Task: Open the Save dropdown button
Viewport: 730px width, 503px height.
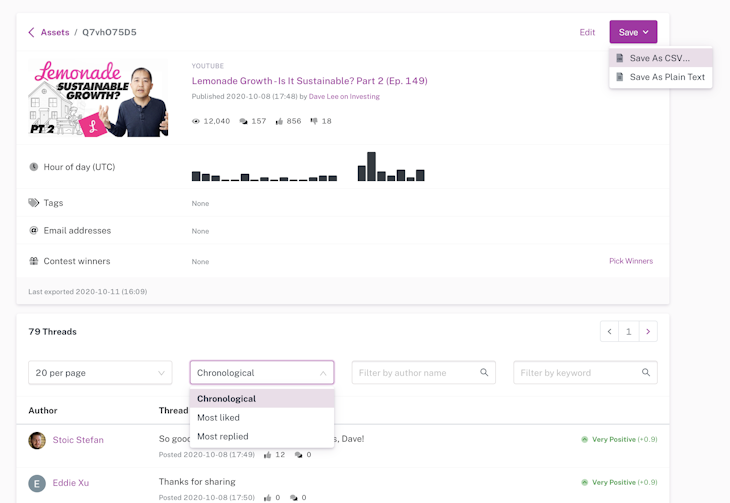Action: tap(633, 32)
